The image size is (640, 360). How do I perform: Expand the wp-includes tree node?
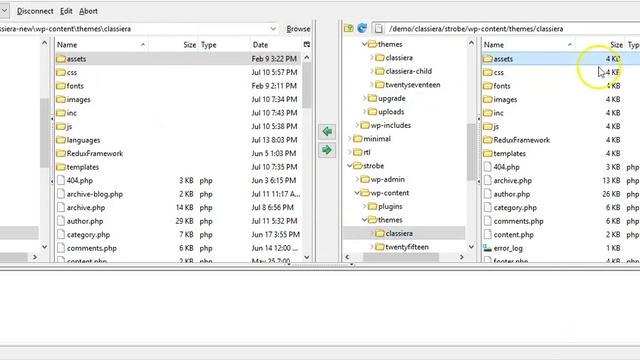[357, 125]
